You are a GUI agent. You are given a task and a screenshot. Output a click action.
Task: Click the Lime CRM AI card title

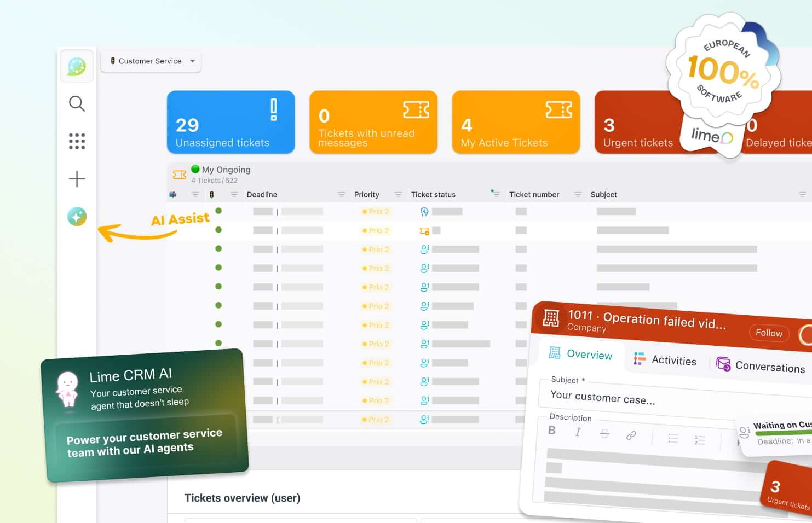pos(131,375)
